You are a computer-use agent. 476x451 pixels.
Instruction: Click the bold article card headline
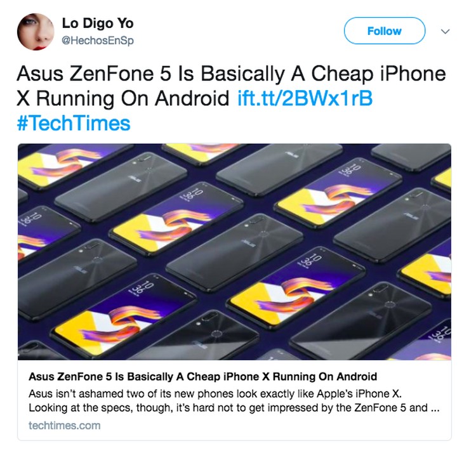point(203,376)
